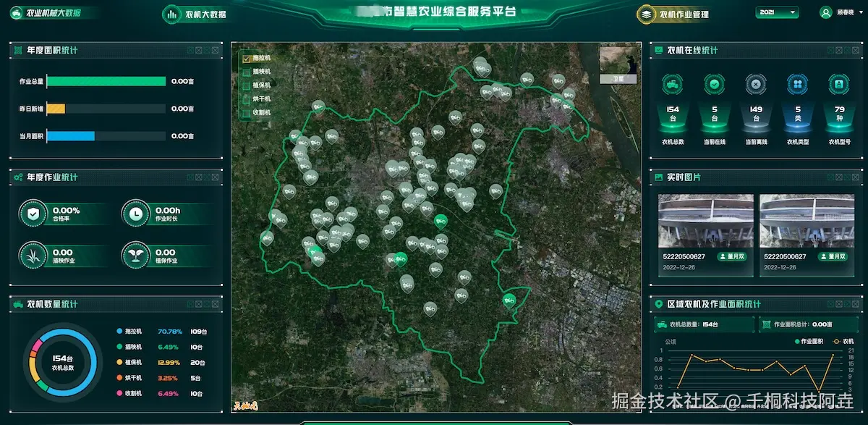868x425 pixels.
Task: Select the tractor icon for 农机总数
Action: 672,85
